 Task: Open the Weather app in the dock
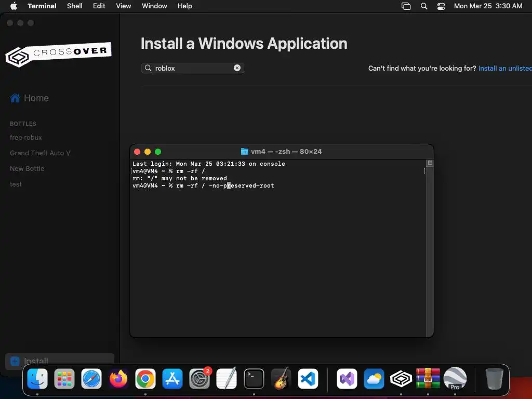click(374, 379)
